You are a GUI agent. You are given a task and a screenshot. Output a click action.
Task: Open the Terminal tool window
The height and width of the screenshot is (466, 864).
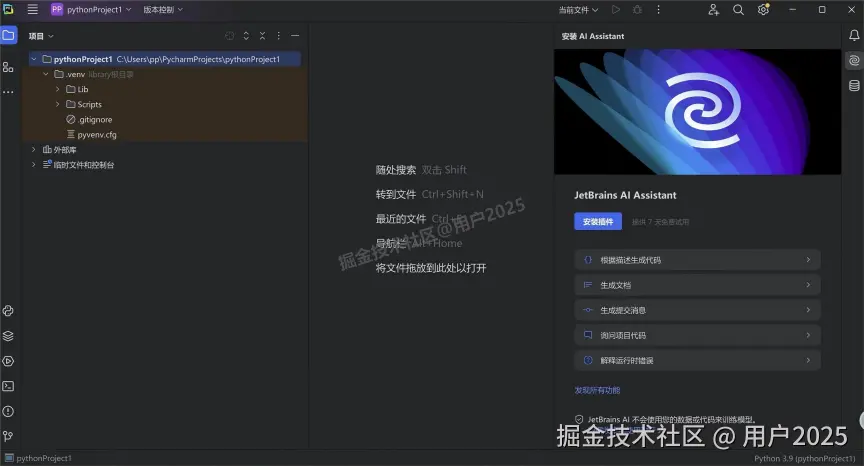click(x=8, y=386)
